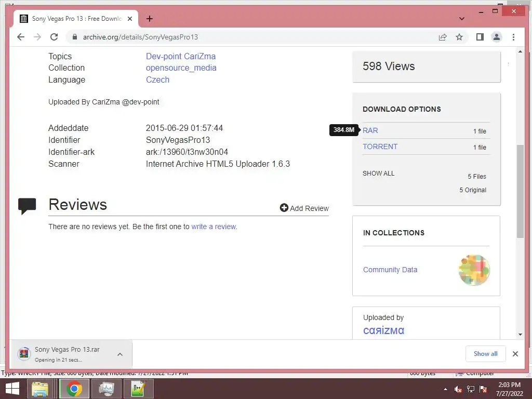Image resolution: width=532 pixels, height=399 pixels.
Task: Click Show all downloads button
Action: coord(486,354)
